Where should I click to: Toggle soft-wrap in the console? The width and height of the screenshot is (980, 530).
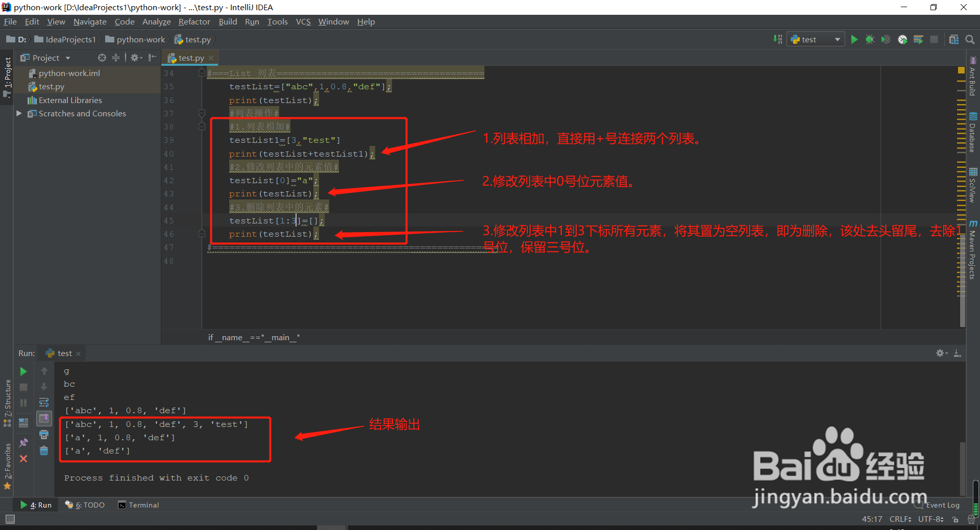[x=44, y=402]
